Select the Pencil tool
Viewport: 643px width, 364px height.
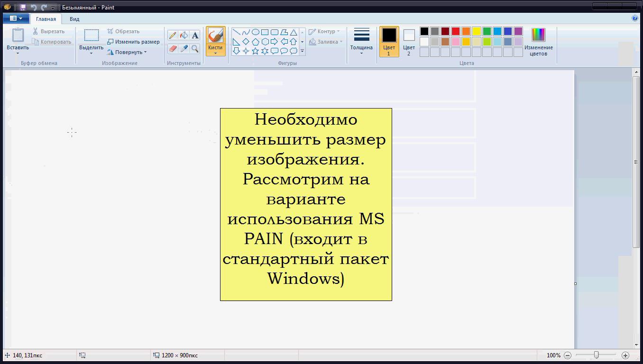pos(173,36)
